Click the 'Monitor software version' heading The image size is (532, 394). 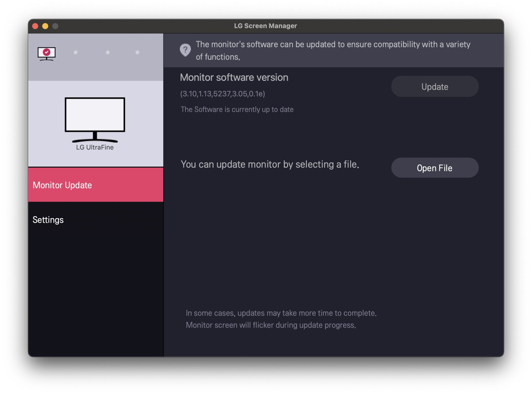click(x=234, y=78)
